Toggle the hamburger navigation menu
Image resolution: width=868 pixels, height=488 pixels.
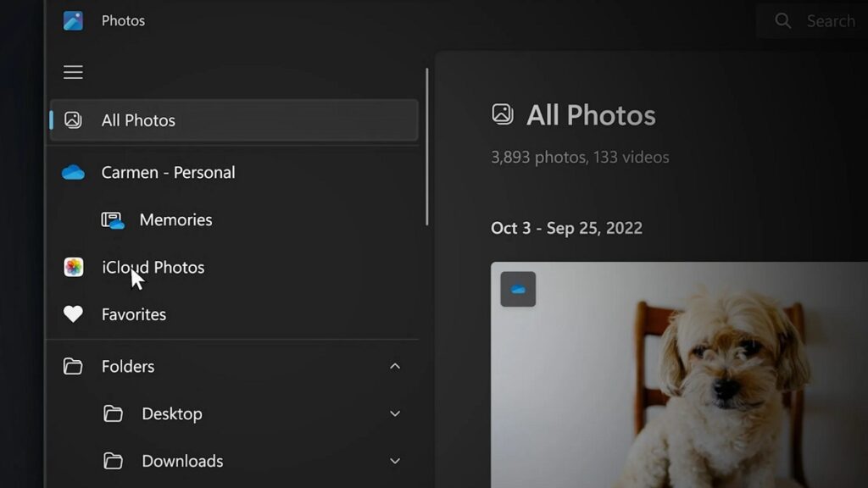click(x=73, y=72)
